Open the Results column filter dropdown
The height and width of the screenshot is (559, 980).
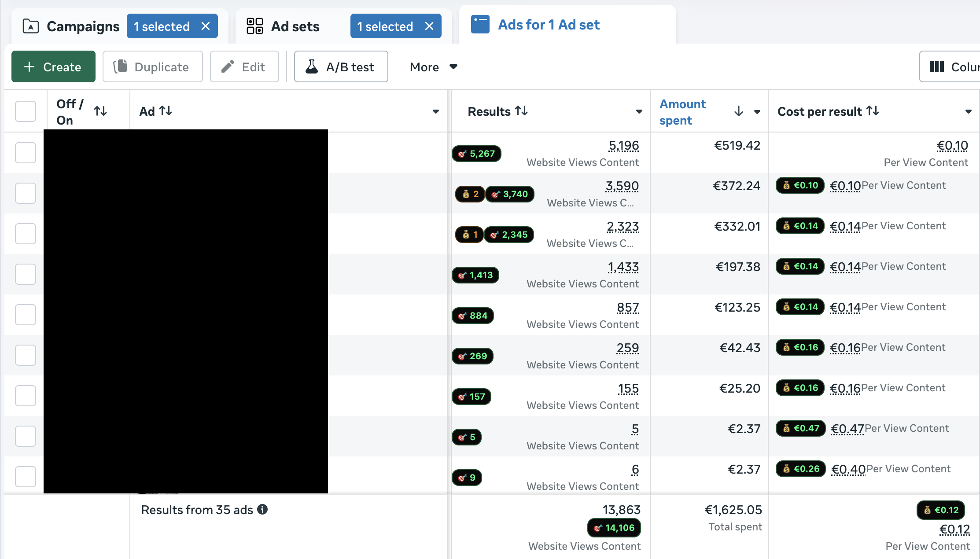638,111
